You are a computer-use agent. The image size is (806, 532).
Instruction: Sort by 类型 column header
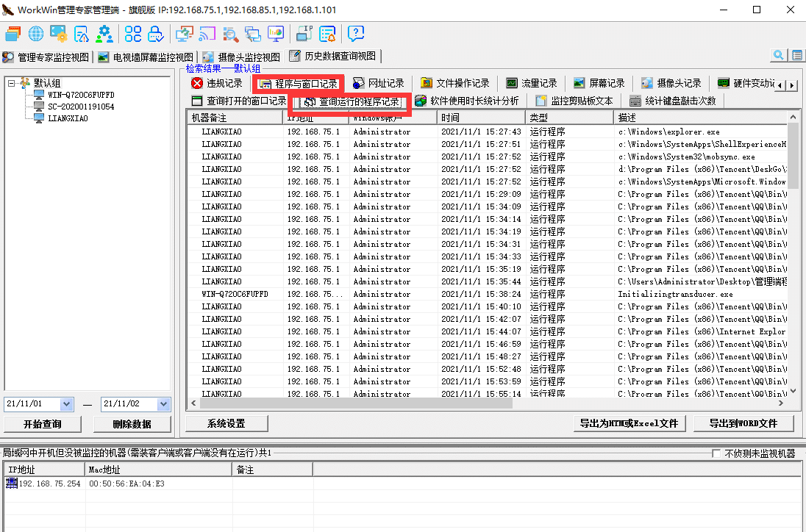(x=569, y=118)
